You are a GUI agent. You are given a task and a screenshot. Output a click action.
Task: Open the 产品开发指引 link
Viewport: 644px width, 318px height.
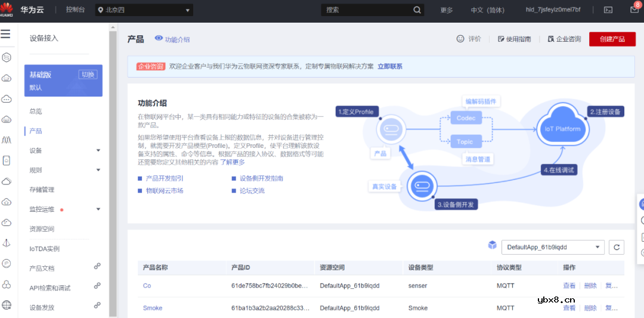[165, 179]
